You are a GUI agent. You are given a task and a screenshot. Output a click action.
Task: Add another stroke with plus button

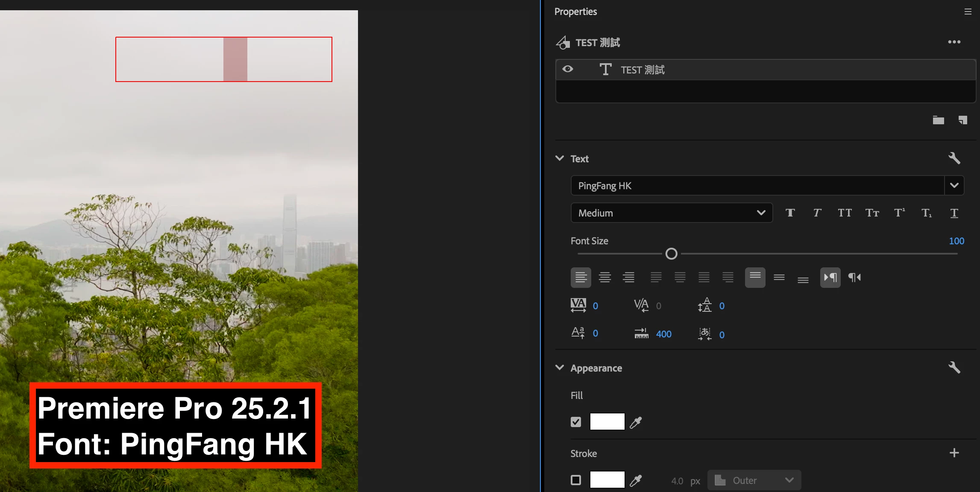pos(954,453)
